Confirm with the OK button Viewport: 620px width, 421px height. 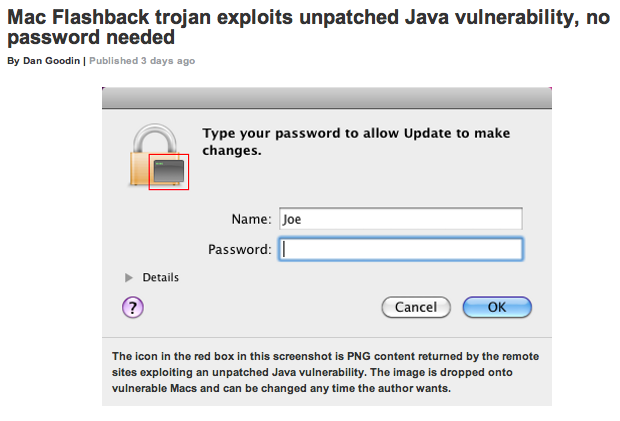pyautogui.click(x=497, y=307)
